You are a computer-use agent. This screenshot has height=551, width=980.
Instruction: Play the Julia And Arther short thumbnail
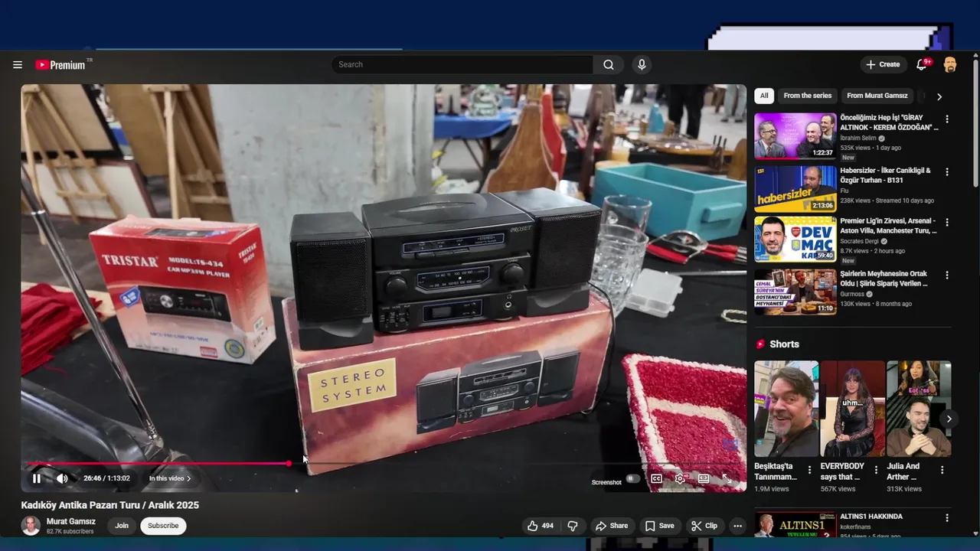919,409
